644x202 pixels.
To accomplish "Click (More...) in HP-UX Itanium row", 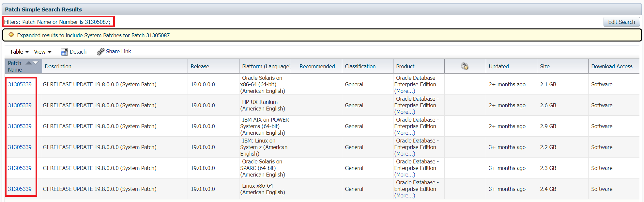I will pyautogui.click(x=405, y=112).
